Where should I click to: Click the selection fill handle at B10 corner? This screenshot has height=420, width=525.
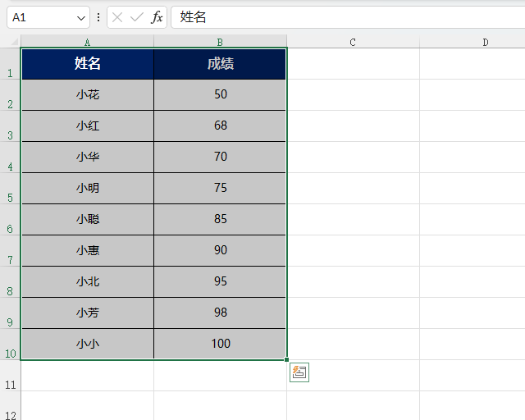pyautogui.click(x=286, y=360)
